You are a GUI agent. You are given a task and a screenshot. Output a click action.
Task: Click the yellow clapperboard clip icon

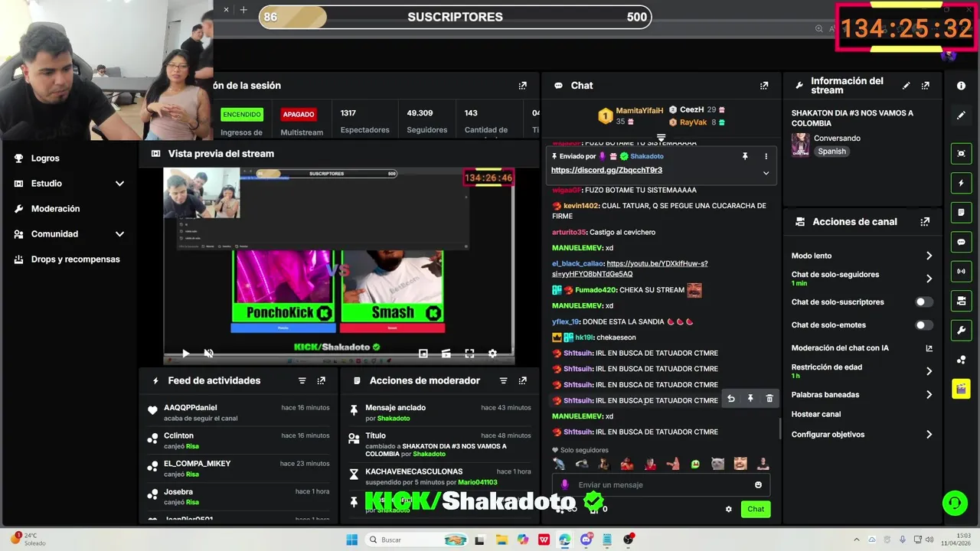tap(961, 389)
